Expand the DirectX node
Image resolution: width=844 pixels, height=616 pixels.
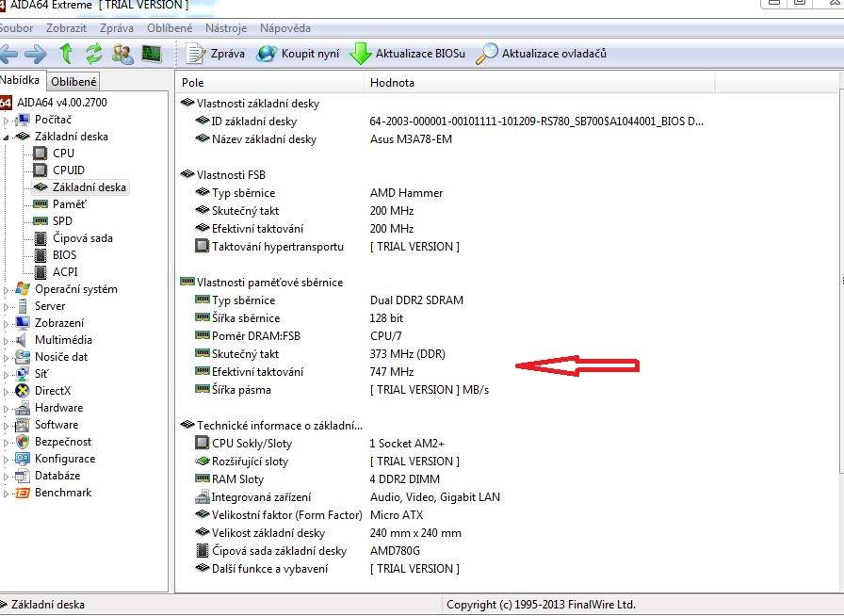(6, 392)
